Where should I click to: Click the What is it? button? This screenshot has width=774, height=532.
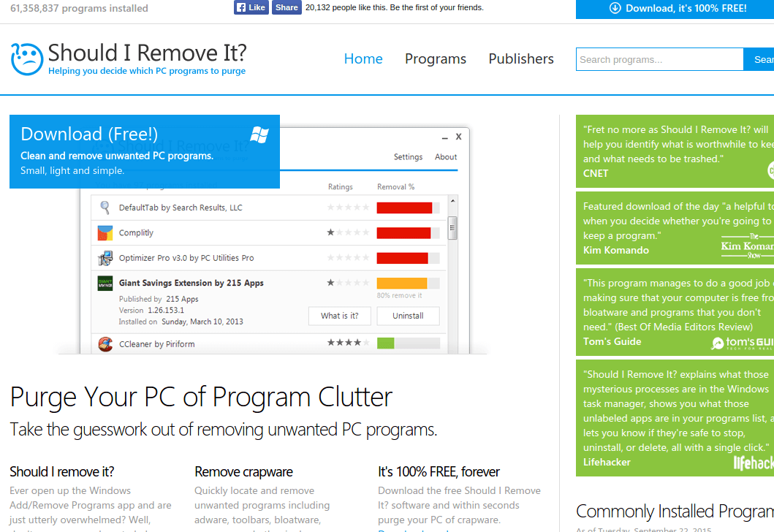340,316
